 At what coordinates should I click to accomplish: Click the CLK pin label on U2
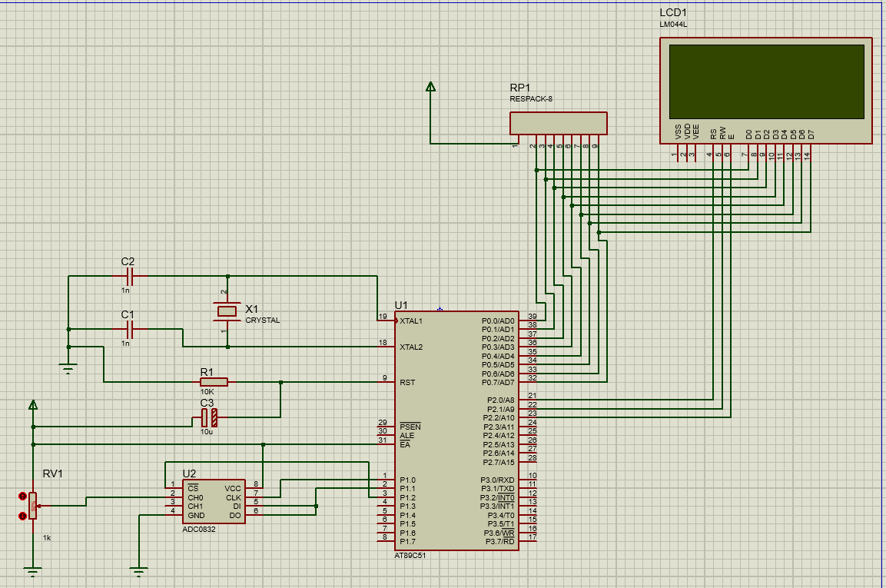coord(234,498)
